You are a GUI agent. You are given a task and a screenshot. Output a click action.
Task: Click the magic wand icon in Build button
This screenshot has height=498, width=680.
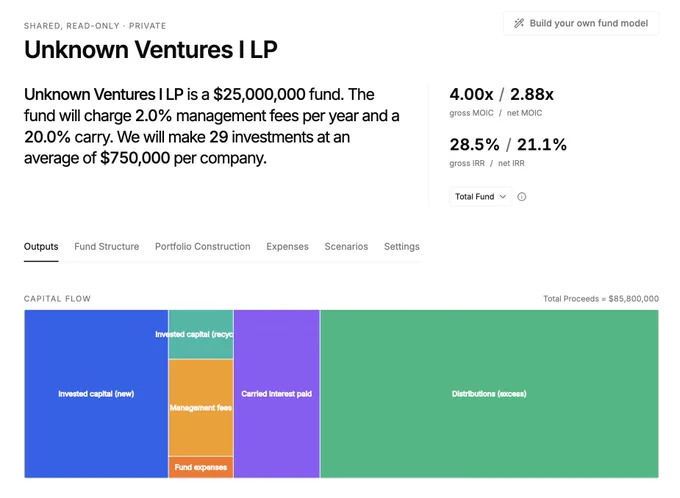click(x=519, y=23)
